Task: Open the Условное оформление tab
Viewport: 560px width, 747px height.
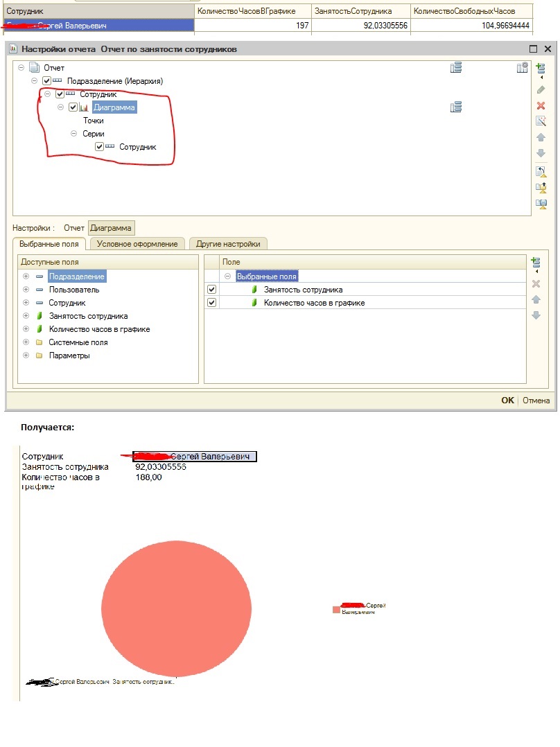Action: [137, 244]
